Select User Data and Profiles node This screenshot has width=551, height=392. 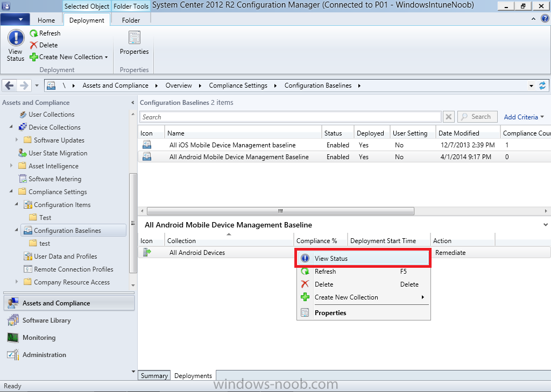coord(65,256)
